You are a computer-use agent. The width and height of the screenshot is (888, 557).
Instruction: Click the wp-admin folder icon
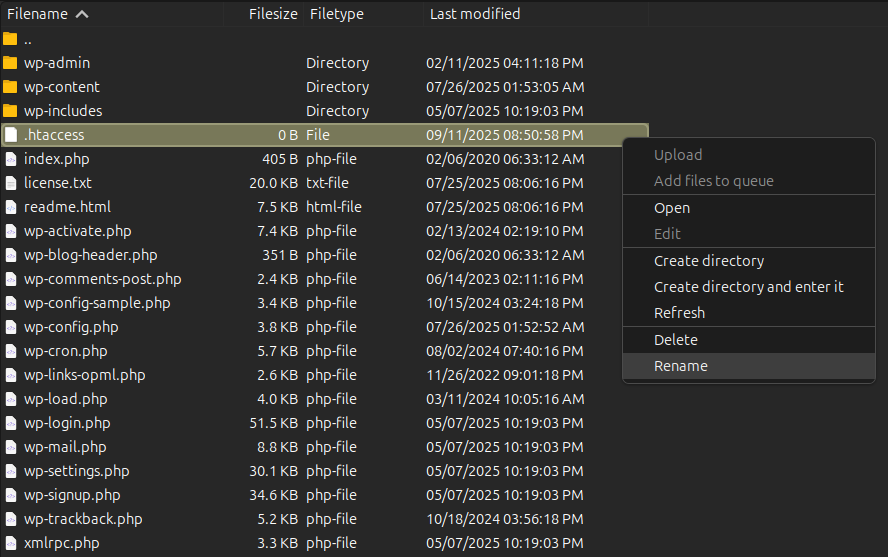tap(10, 63)
